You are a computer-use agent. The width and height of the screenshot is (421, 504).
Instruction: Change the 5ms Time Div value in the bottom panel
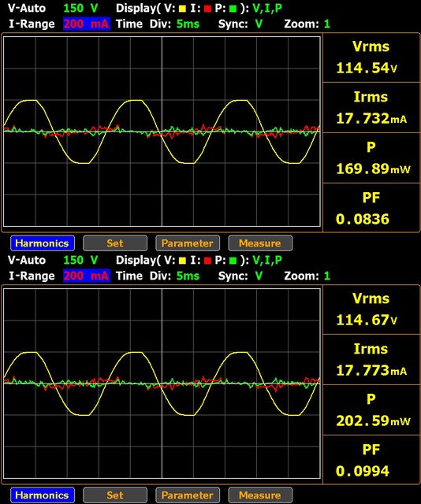188,276
